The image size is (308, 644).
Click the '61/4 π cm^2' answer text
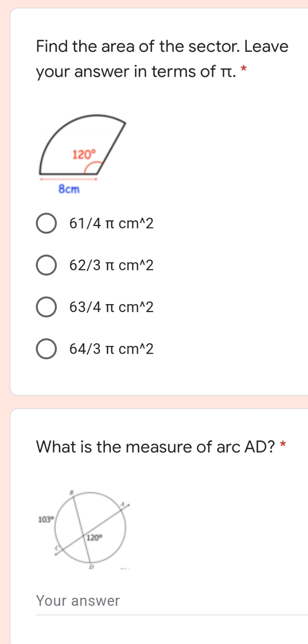click(x=111, y=224)
